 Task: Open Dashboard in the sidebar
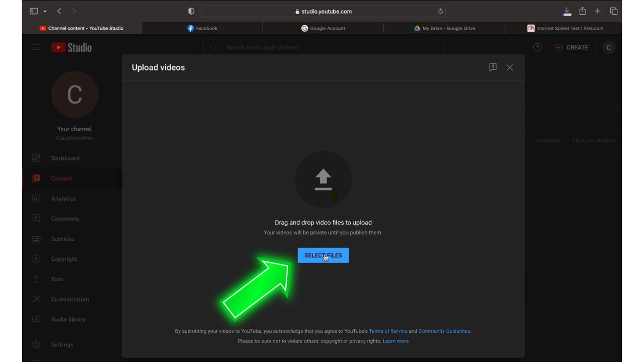(72, 158)
